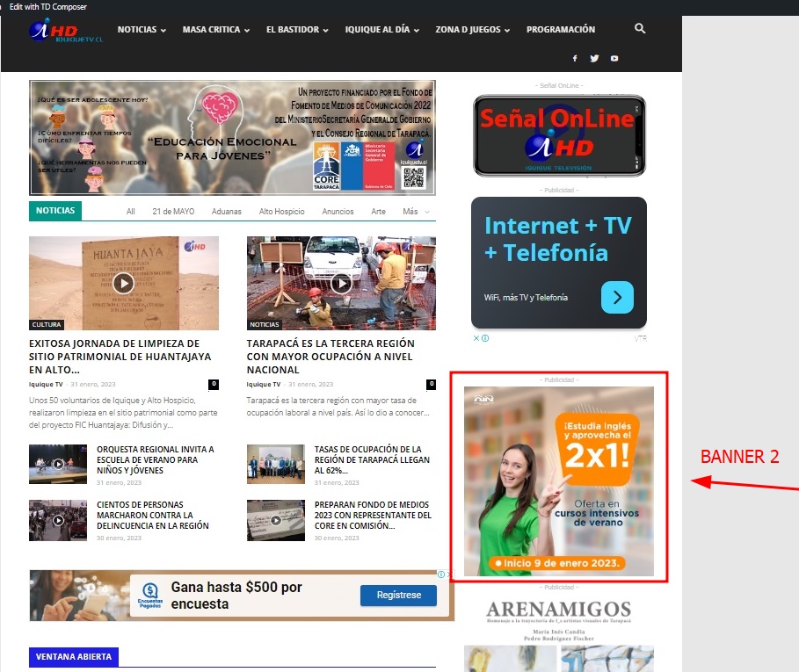This screenshot has height=672, width=799.
Task: Expand the Noticias dropdown menu
Action: point(142,30)
